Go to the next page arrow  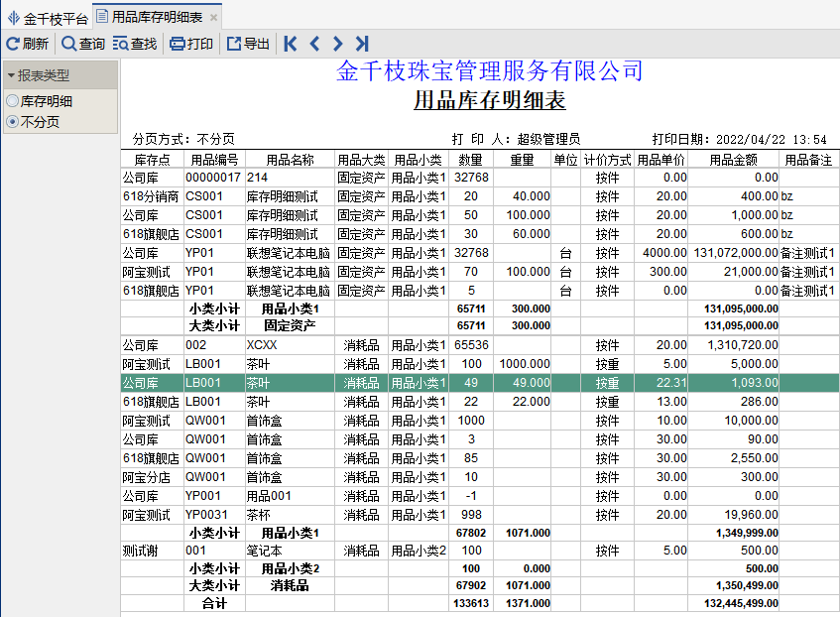pyautogui.click(x=337, y=44)
